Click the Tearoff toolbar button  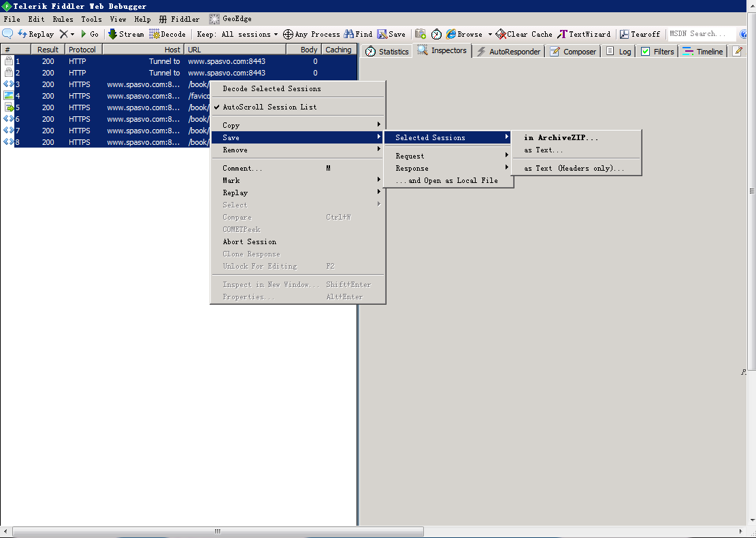[640, 34]
